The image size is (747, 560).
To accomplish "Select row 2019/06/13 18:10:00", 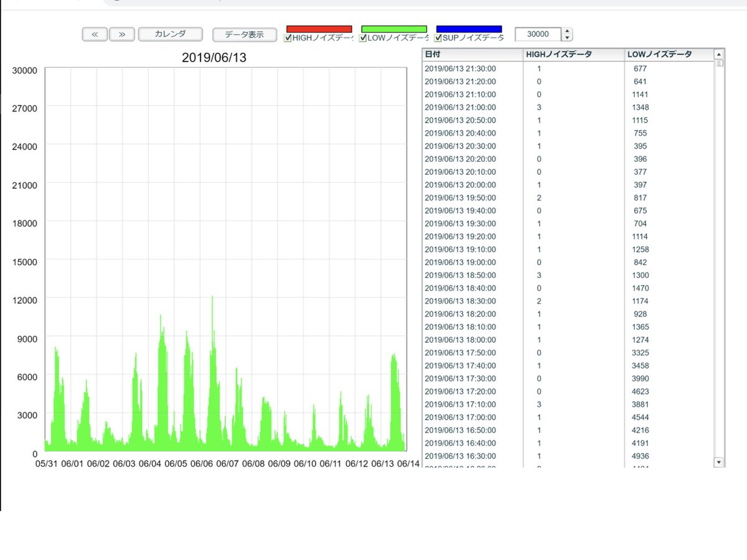I will pos(568,327).
